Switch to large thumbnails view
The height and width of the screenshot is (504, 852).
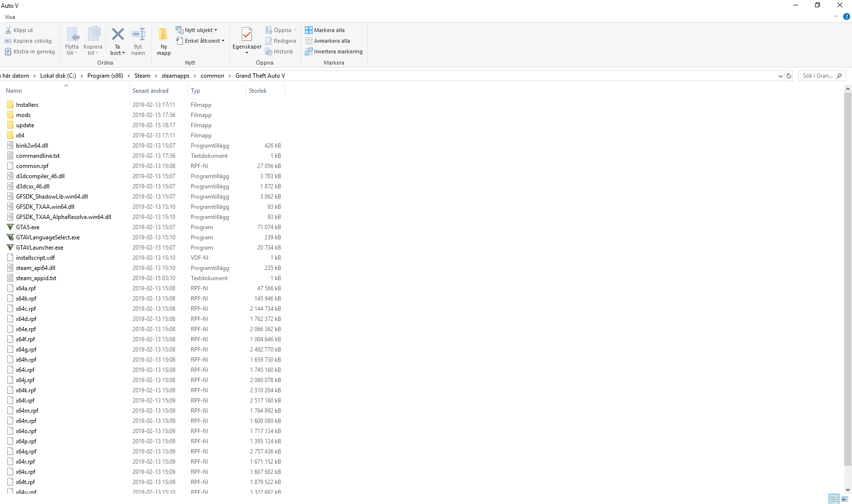[845, 499]
